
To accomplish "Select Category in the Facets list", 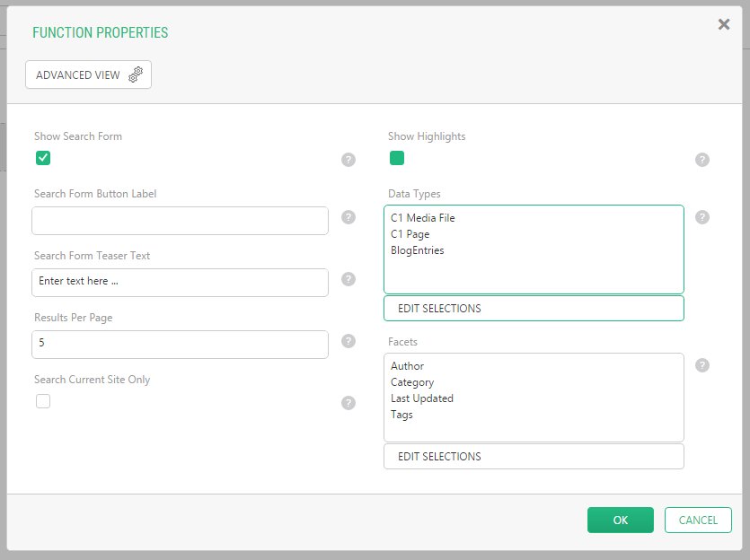I will [x=412, y=382].
